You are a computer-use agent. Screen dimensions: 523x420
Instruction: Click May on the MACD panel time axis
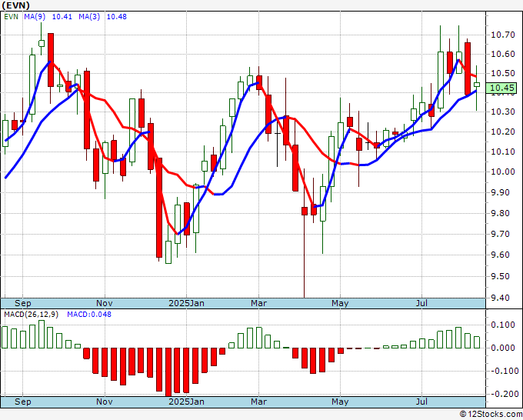click(x=340, y=402)
